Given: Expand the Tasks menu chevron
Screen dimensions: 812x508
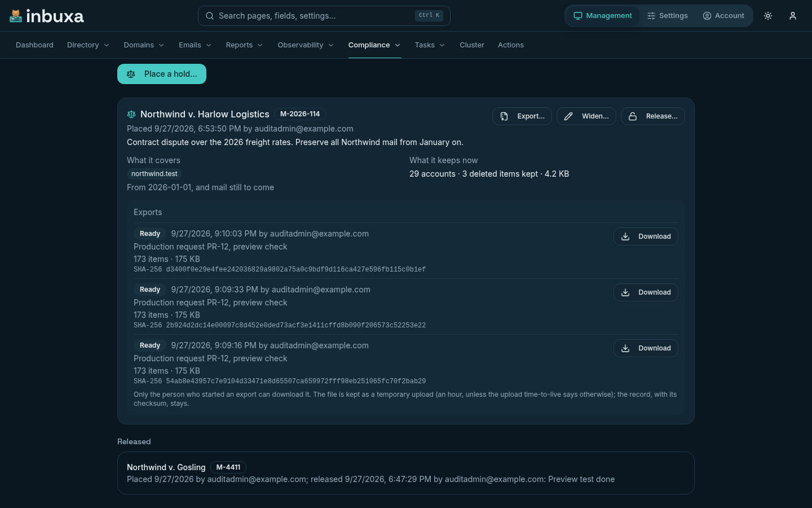Looking at the screenshot, I should [442, 45].
